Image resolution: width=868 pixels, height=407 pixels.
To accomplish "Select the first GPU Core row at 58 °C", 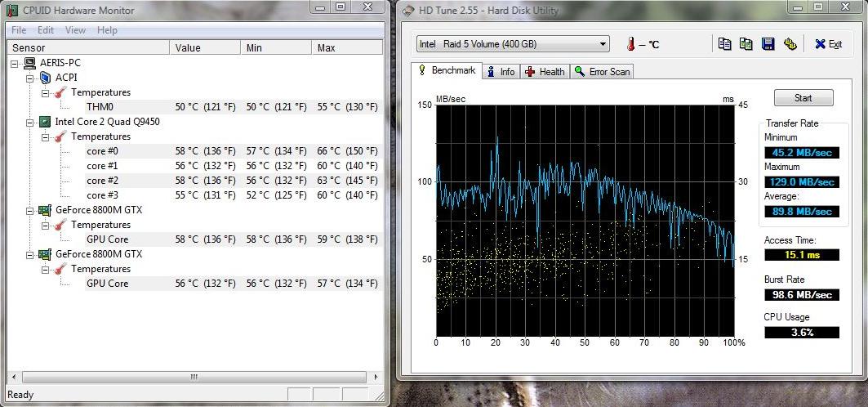I will [233, 239].
